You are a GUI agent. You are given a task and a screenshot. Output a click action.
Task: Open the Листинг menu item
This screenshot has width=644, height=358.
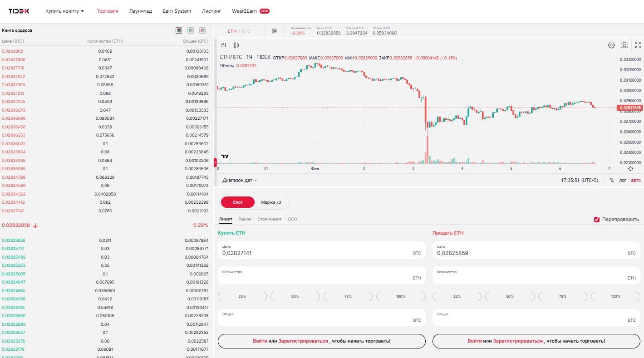point(211,11)
